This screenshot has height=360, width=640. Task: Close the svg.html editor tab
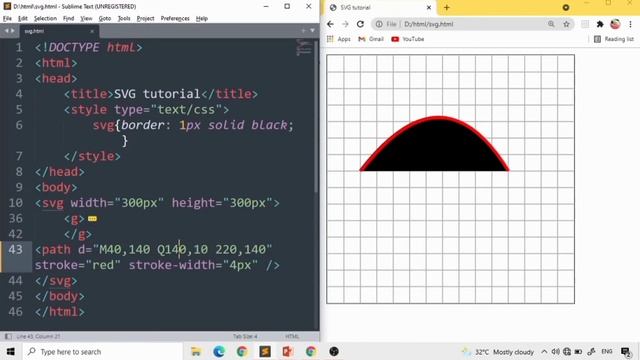pyautogui.click(x=92, y=31)
